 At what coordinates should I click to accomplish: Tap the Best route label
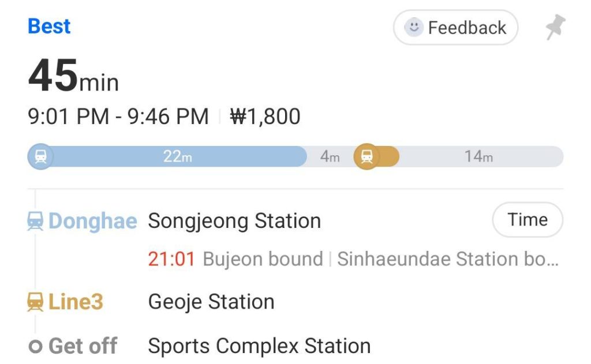pos(49,27)
